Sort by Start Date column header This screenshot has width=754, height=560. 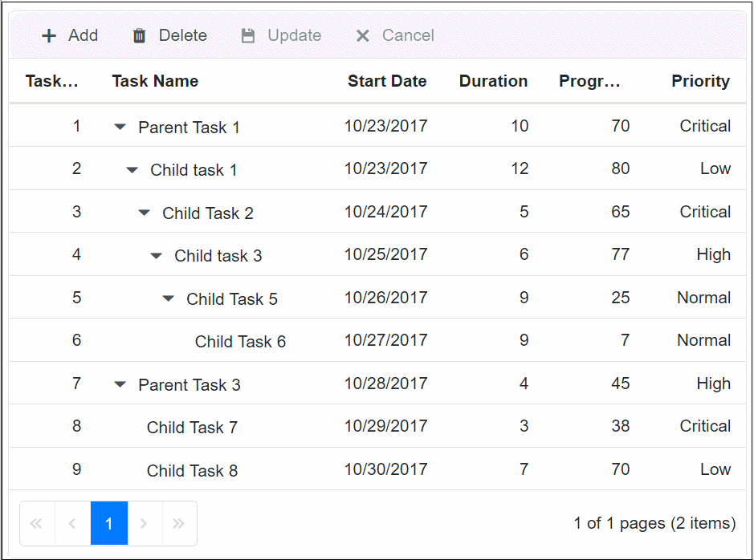coord(386,81)
